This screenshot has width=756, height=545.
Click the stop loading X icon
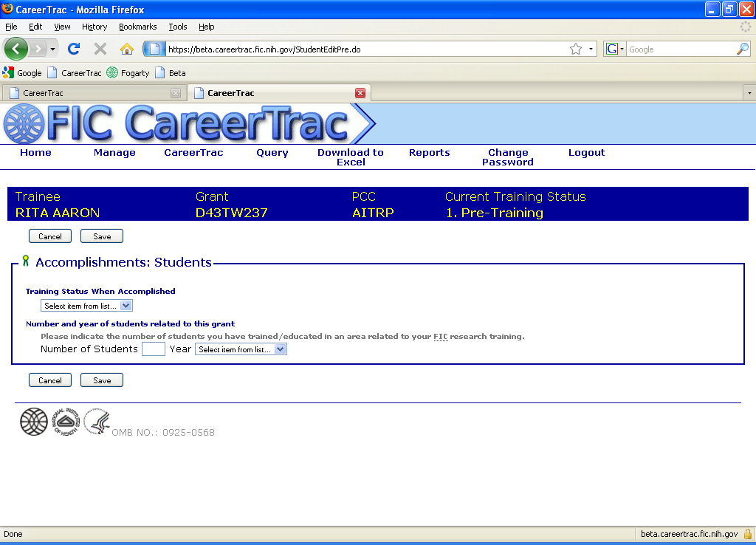[100, 49]
